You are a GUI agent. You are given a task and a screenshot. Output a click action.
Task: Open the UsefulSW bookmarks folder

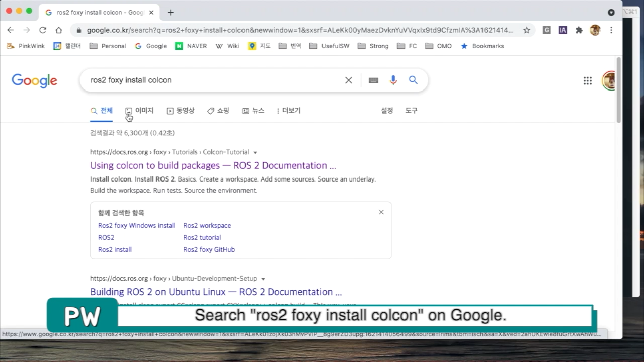point(329,46)
